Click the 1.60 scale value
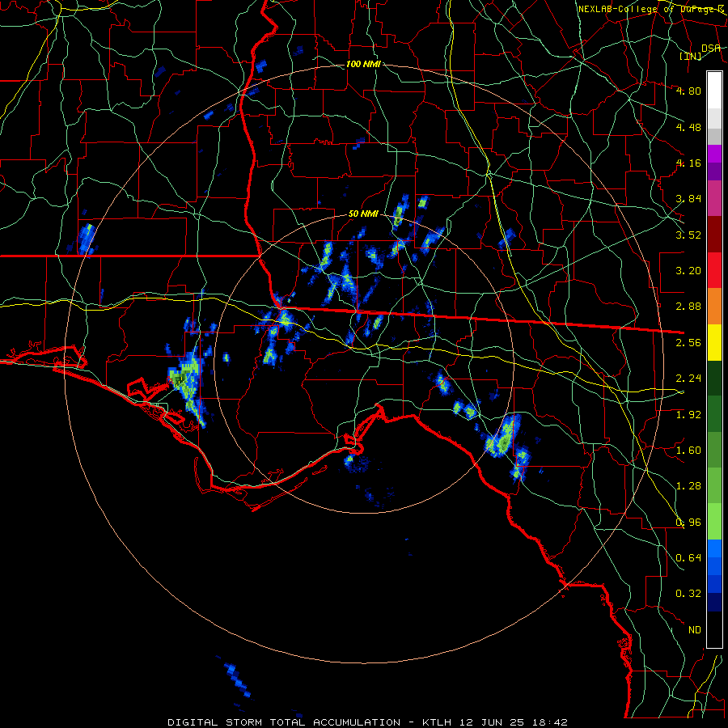 tap(688, 450)
